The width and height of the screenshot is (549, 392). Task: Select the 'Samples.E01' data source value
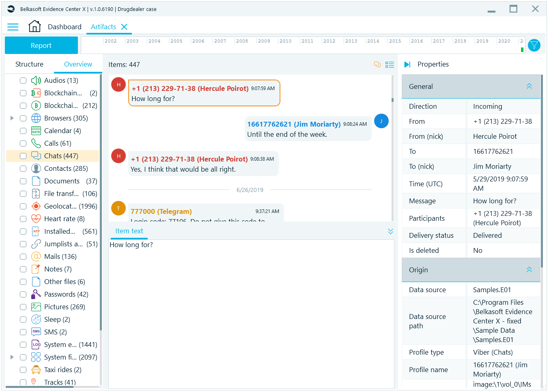click(492, 290)
